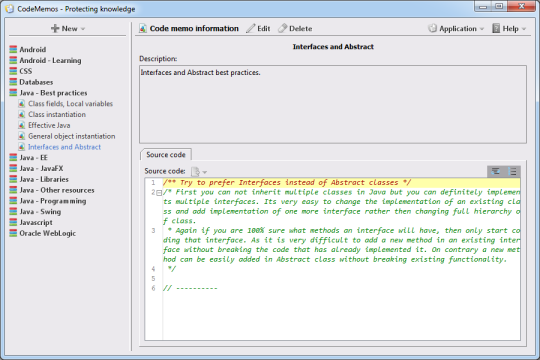This screenshot has width=540, height=360.
Task: Expand dropdown arrow next to Application
Action: (482, 29)
